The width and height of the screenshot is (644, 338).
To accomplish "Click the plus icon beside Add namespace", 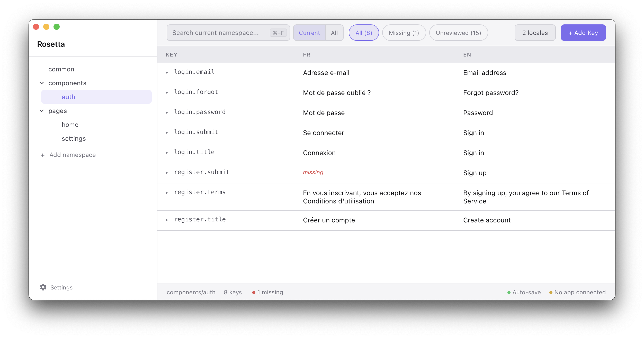I will pos(43,155).
